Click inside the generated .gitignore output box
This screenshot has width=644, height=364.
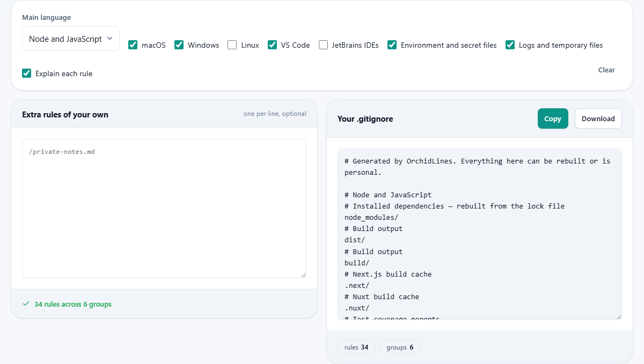coord(479,234)
